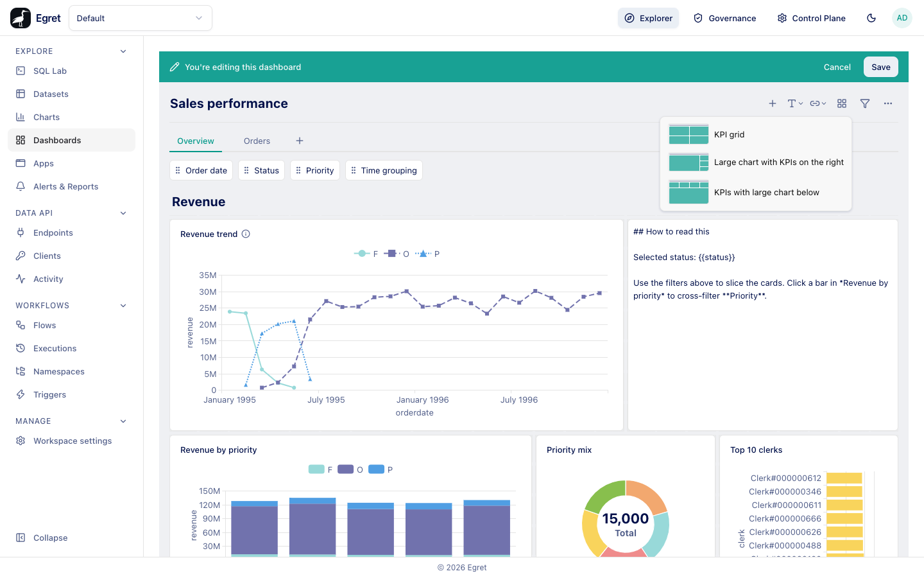Click the Order date filter chip

tap(201, 170)
